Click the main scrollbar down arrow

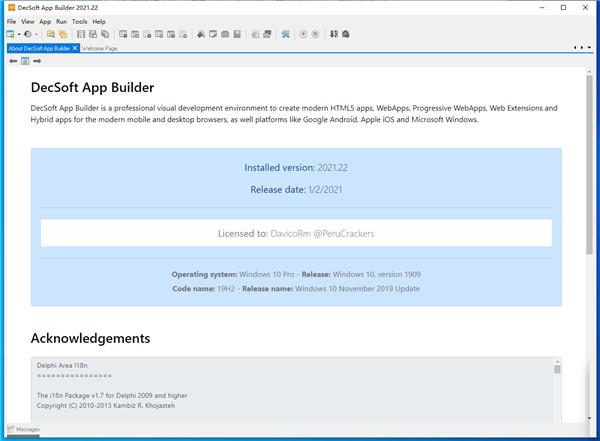pyautogui.click(x=589, y=418)
